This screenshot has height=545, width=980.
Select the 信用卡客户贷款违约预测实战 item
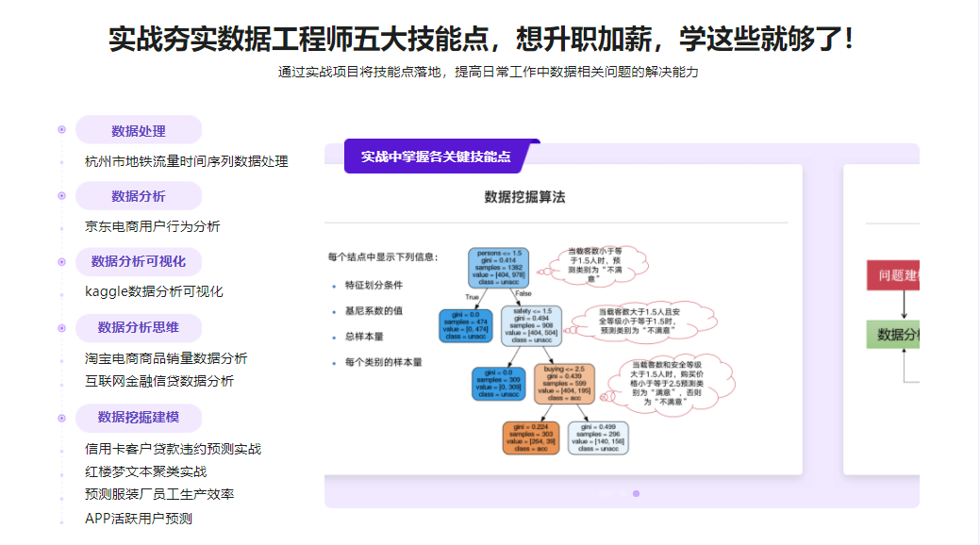(173, 449)
